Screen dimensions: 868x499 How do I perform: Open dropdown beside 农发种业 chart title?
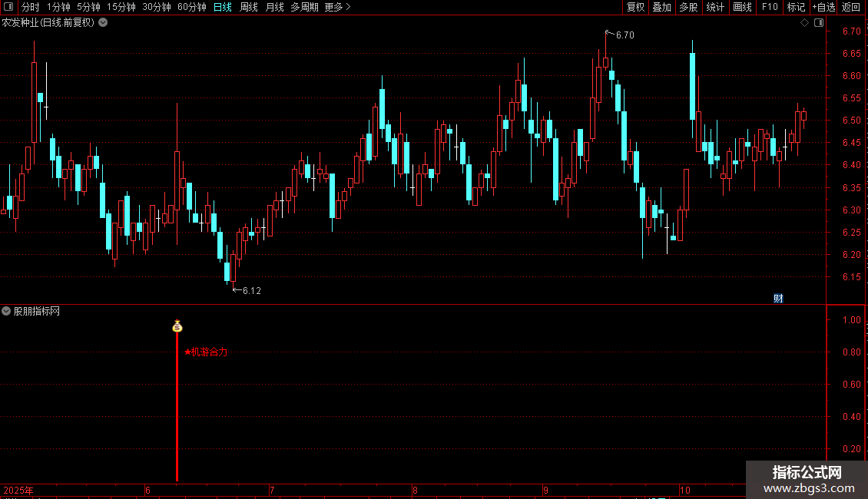tap(103, 23)
